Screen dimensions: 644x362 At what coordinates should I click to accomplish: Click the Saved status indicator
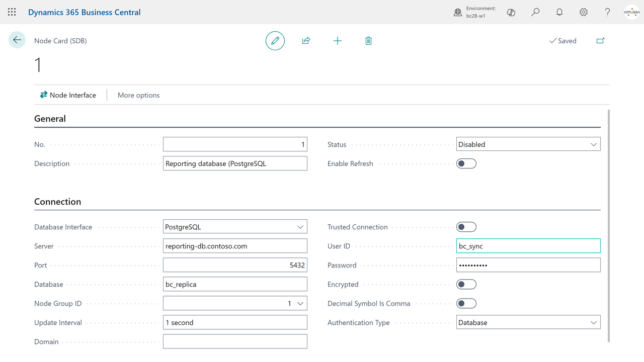click(x=562, y=41)
